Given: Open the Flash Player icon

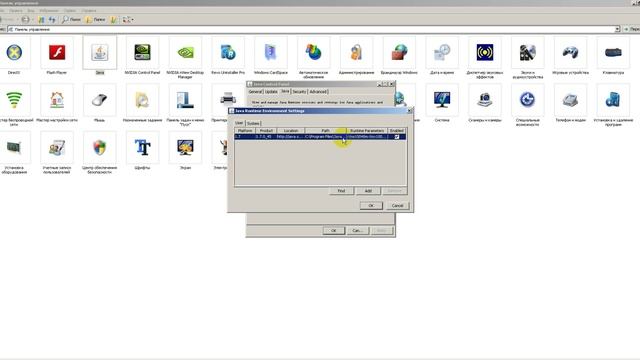Looking at the screenshot, I should click(57, 52).
